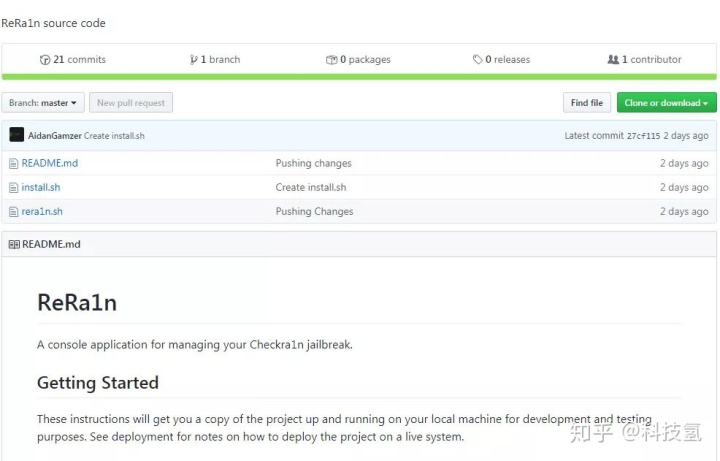Open the AidanGamzer author profile link
This screenshot has width=720, height=461.
(x=55, y=136)
